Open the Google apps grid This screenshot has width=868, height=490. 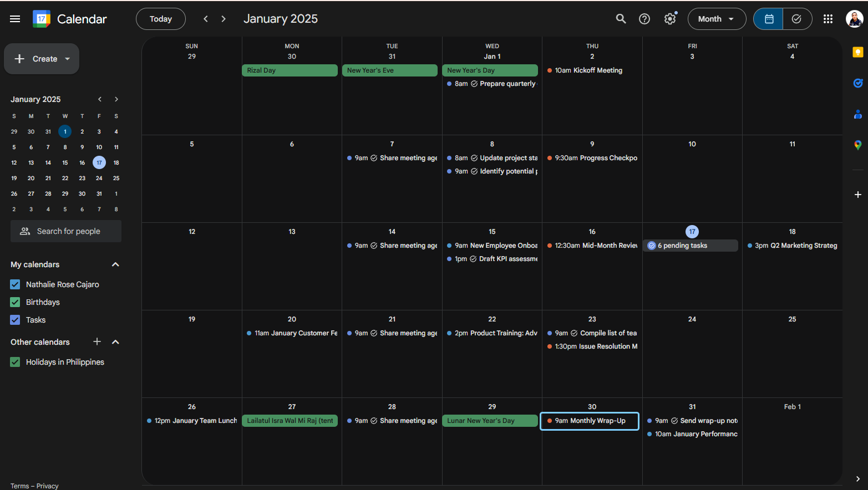pos(828,19)
